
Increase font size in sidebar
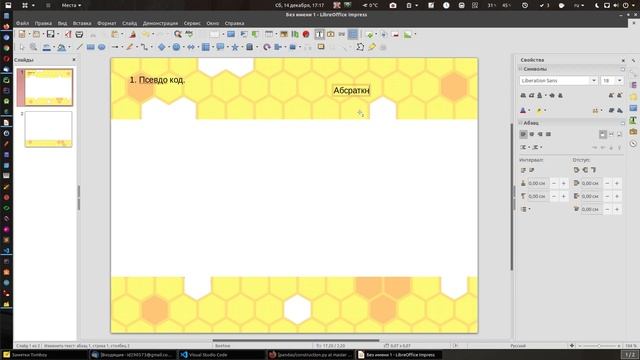tap(611, 96)
